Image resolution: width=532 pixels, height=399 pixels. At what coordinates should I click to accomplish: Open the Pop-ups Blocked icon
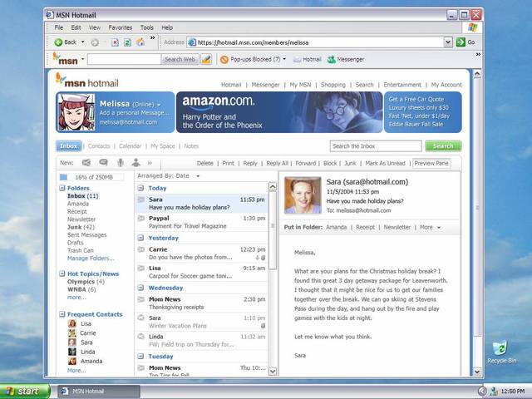click(224, 60)
